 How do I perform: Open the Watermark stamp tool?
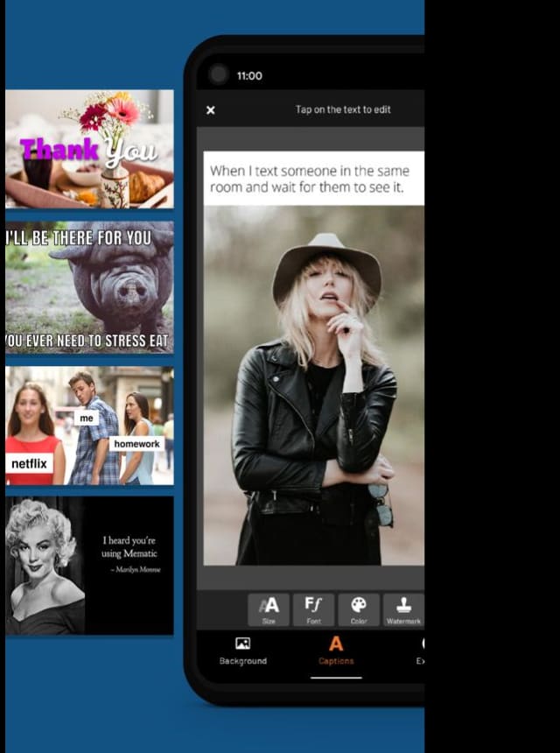click(x=403, y=609)
